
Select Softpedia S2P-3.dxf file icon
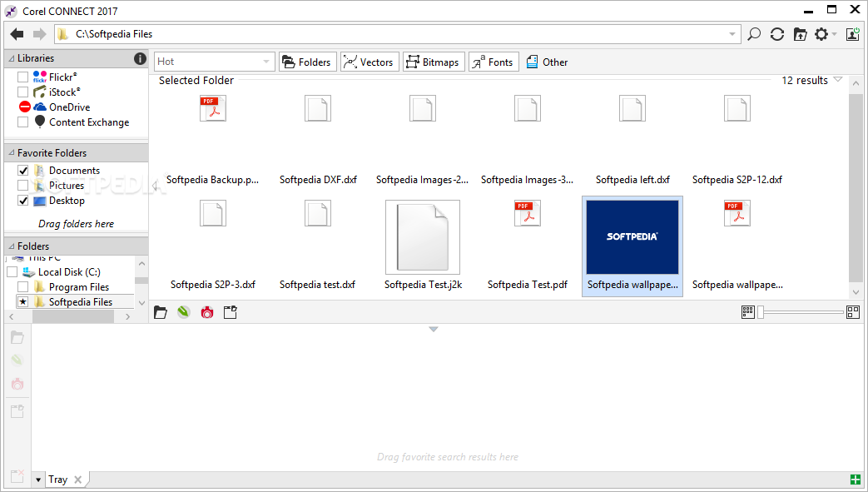pos(213,213)
